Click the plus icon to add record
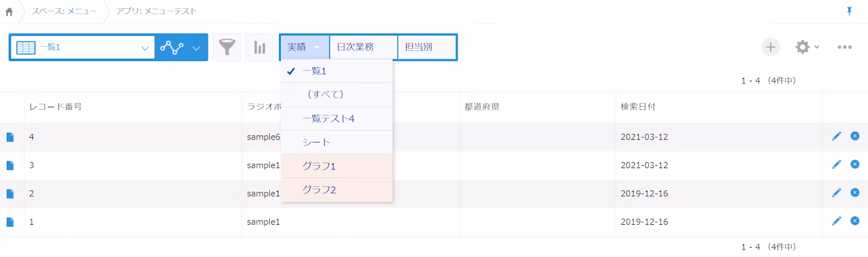The image size is (868, 257). (770, 47)
